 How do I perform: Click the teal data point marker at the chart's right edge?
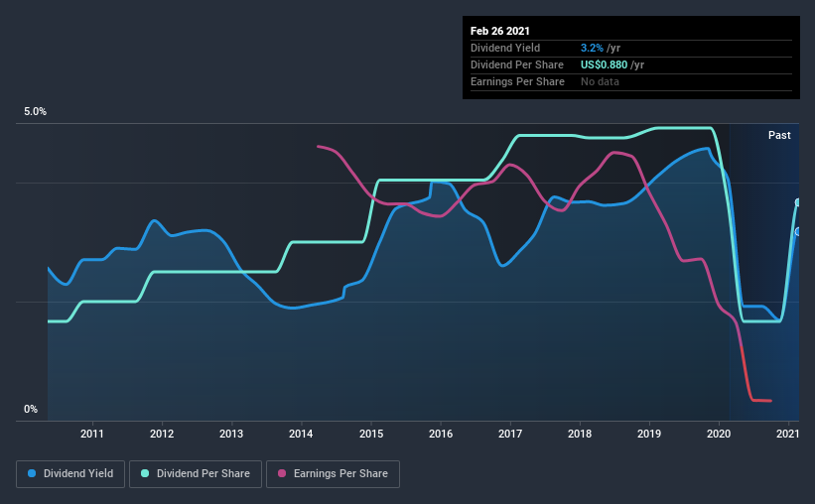[x=798, y=202]
